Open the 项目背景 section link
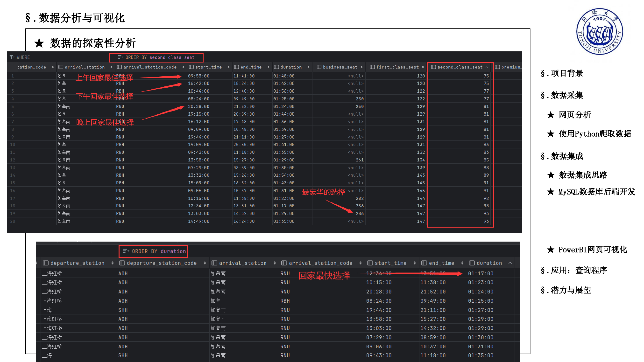Screen dimensions: 644x362 [x=562, y=73]
